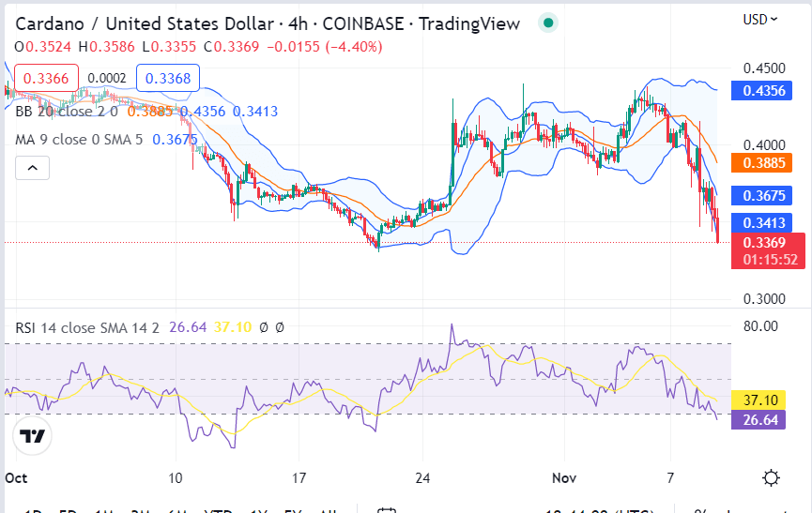The image size is (812, 513).
Task: Open the USD currency dropdown
Action: [760, 20]
